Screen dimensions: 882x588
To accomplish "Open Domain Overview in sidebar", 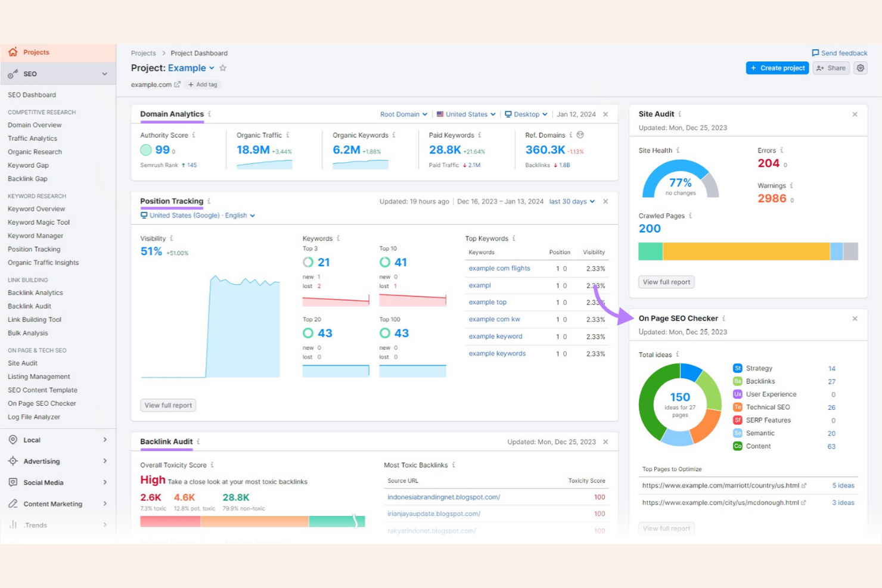I will [35, 125].
